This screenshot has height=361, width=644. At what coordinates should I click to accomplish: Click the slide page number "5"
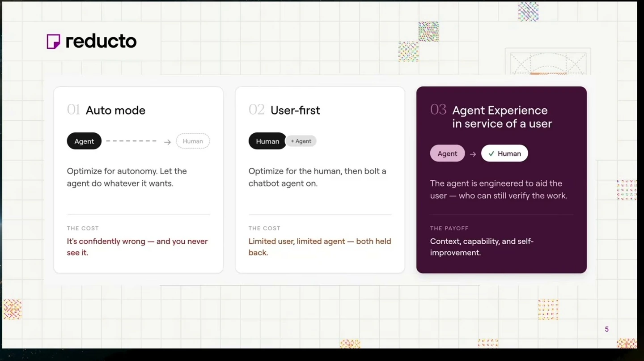(607, 329)
